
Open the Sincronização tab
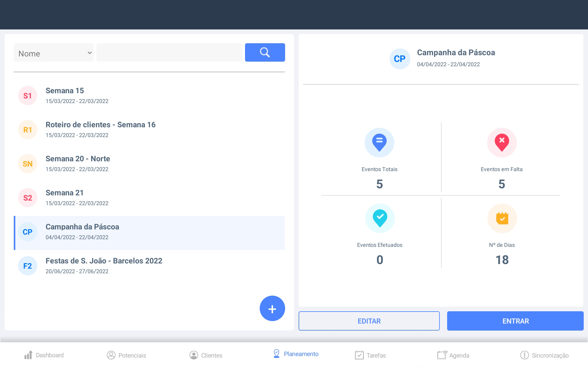coord(545,355)
